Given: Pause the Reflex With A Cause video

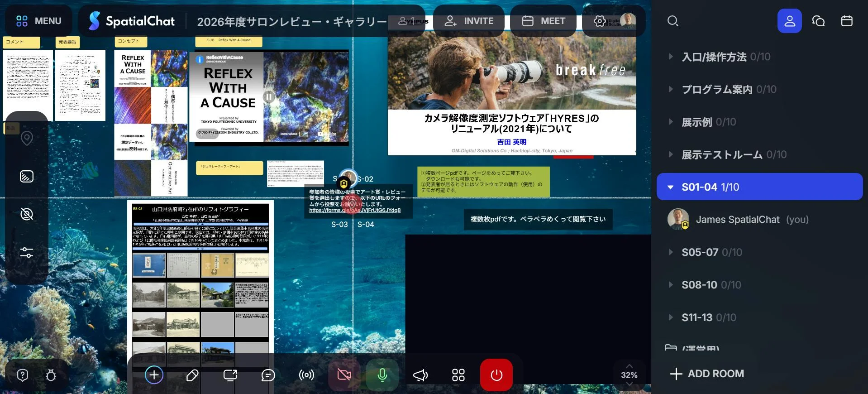Looking at the screenshot, I should tap(269, 96).
